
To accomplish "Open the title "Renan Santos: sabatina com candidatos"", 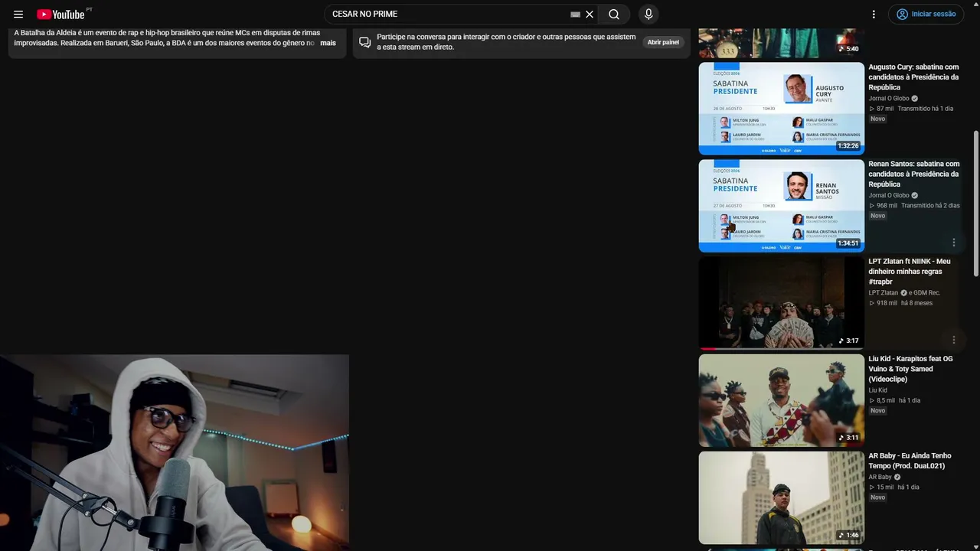I will 913,174.
